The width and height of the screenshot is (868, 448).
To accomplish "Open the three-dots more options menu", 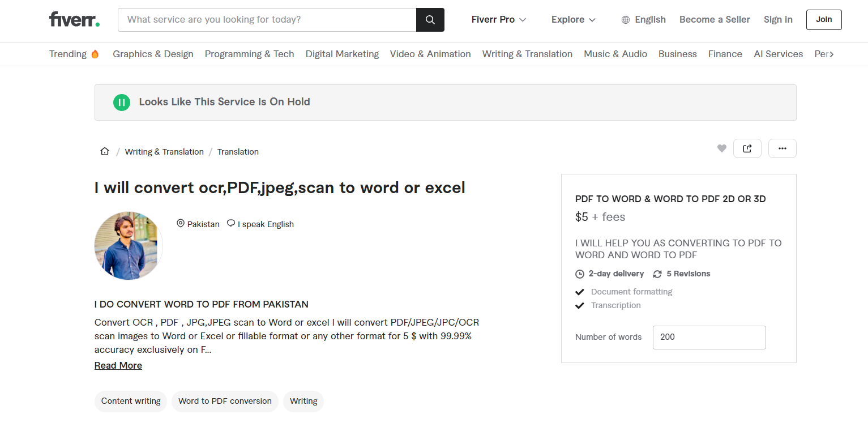I will [x=782, y=148].
